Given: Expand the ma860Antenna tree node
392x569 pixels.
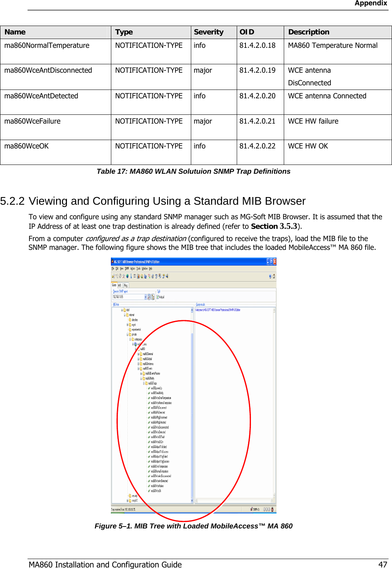Looking at the screenshot, I should pos(138,364).
